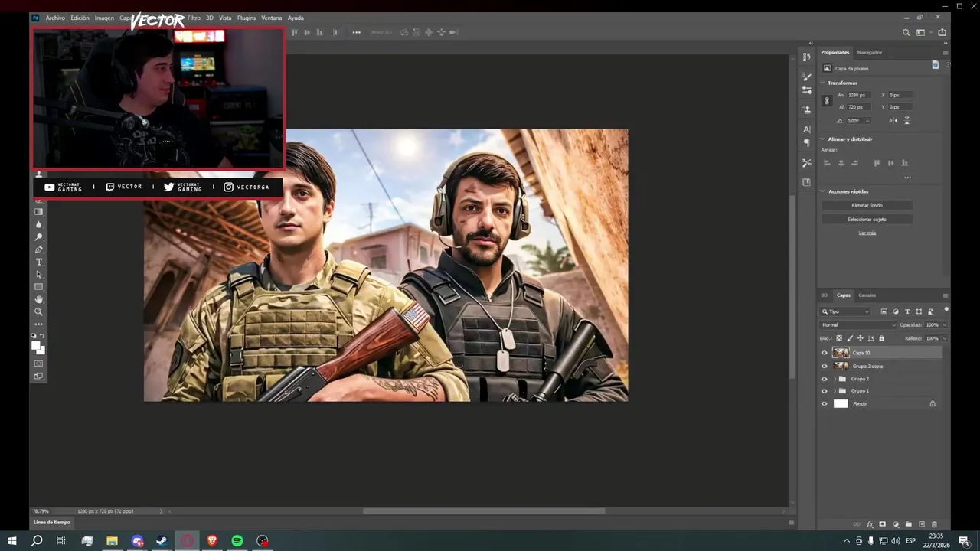Click the Eliminar fondo button
Viewport: 980px width, 551px height.
coord(867,205)
